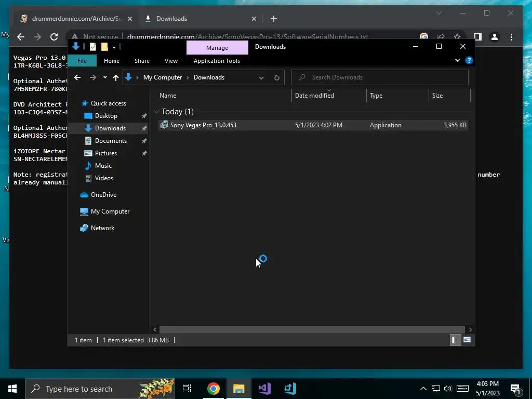
Task: Click Chrome back navigation arrow
Action: point(21,37)
